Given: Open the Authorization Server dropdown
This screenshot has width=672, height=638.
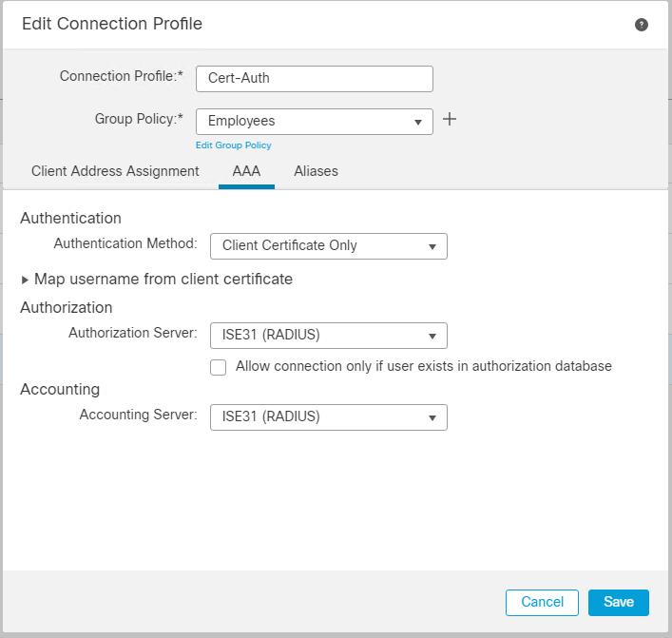Looking at the screenshot, I should coord(328,336).
